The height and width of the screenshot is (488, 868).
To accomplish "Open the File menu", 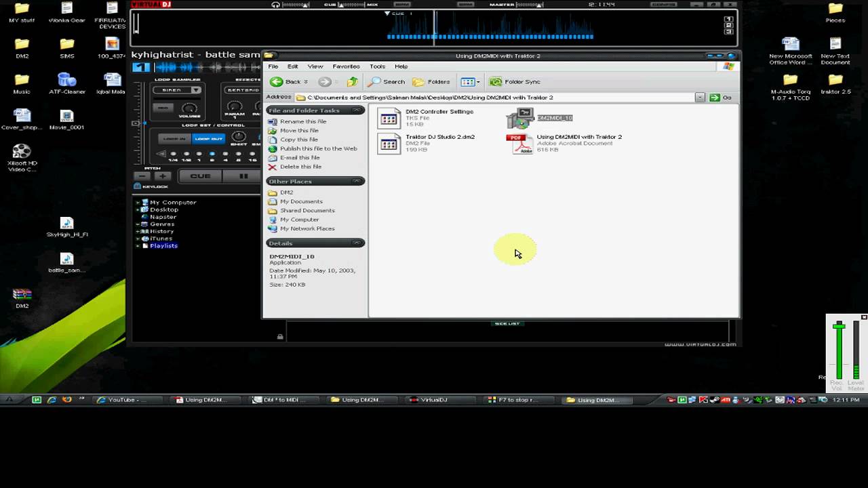I will tap(273, 66).
